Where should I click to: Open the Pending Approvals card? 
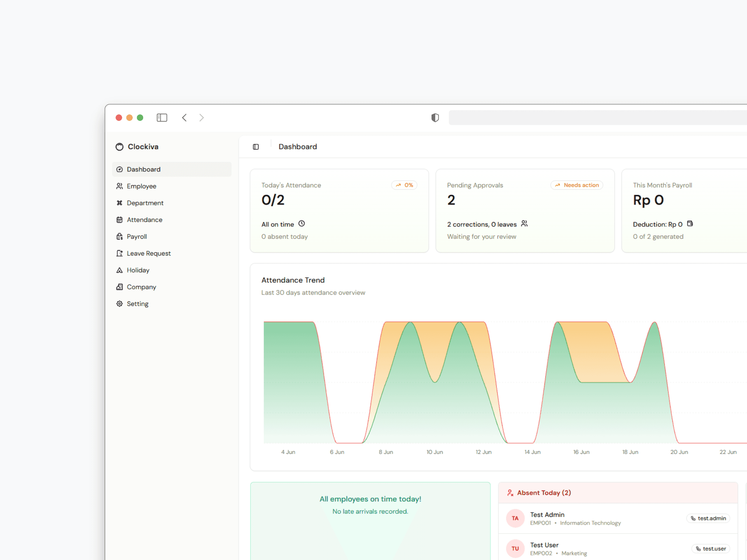point(525,211)
